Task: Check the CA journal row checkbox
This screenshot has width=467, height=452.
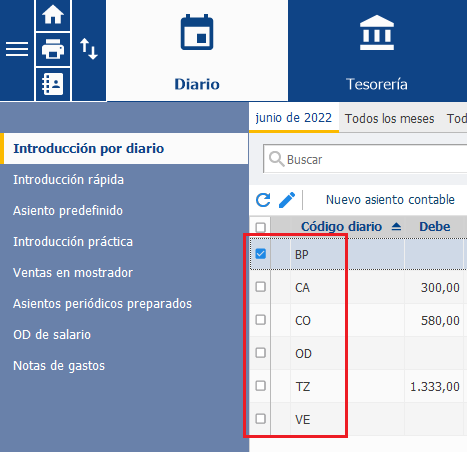Action: (260, 287)
